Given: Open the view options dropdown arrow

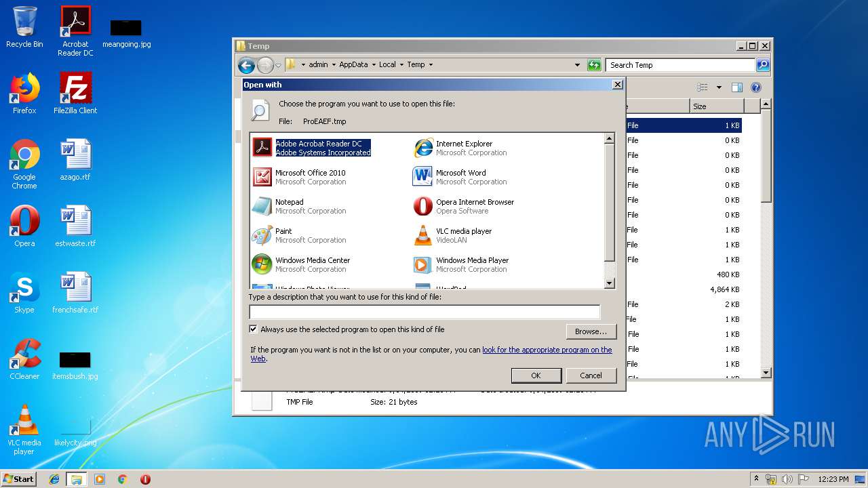Looking at the screenshot, I should click(x=719, y=87).
